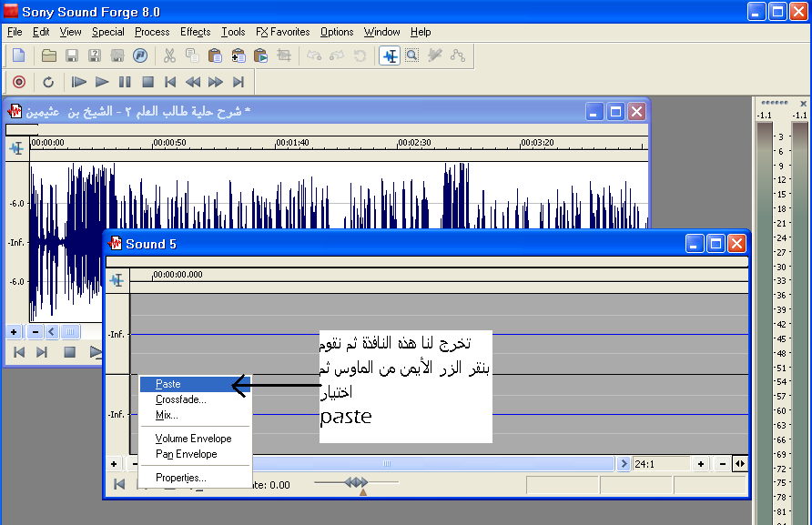The width and height of the screenshot is (812, 525).
Task: Click Go to Start in Arabic-titled window transport
Action: pyautogui.click(x=19, y=352)
